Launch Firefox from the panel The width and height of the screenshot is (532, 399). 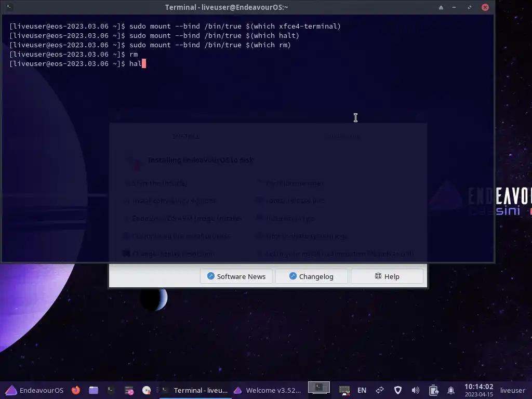tap(76, 390)
